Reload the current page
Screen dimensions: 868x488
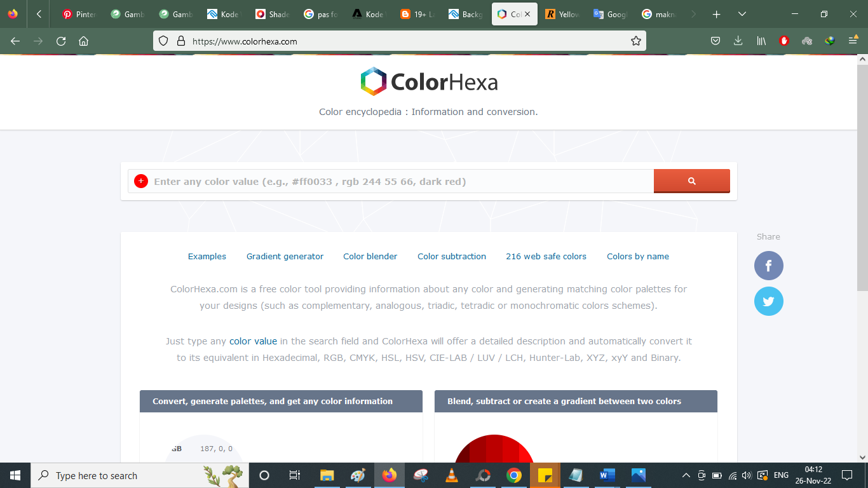[x=61, y=41]
